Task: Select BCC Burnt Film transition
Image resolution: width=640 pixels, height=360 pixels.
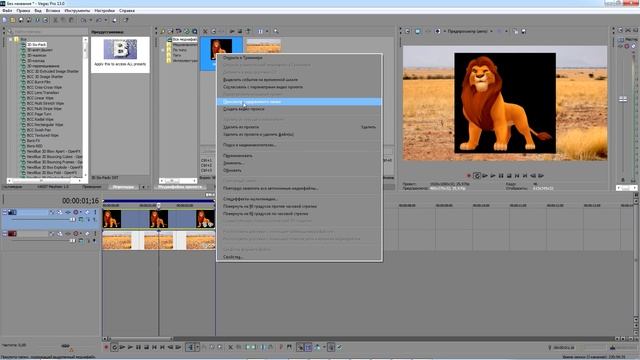Action: pos(38,82)
